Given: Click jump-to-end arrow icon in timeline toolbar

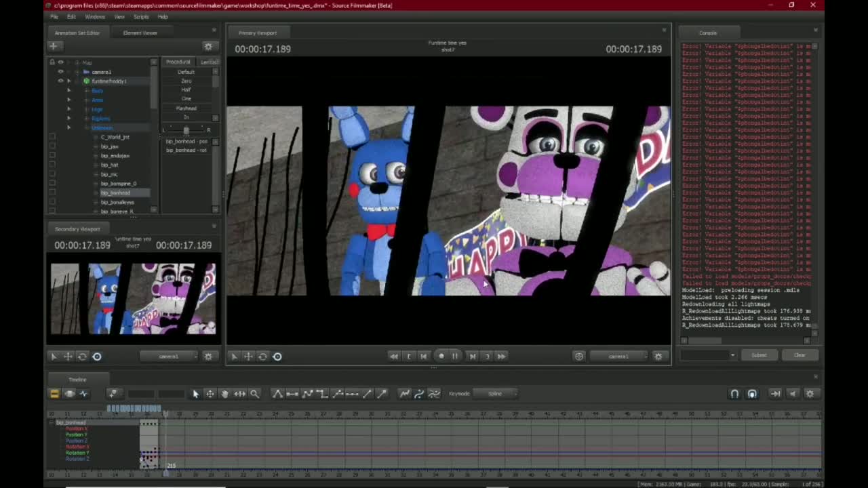Looking at the screenshot, I should pos(775,394).
